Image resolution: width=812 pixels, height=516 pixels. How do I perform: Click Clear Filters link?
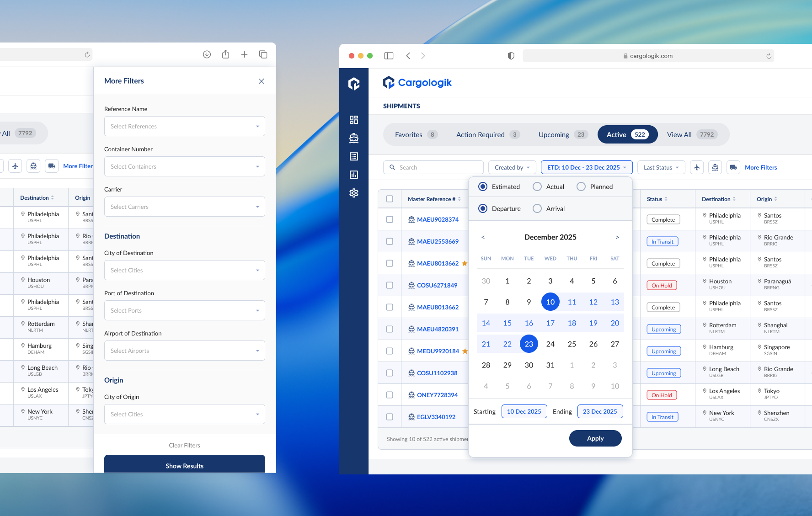184,445
